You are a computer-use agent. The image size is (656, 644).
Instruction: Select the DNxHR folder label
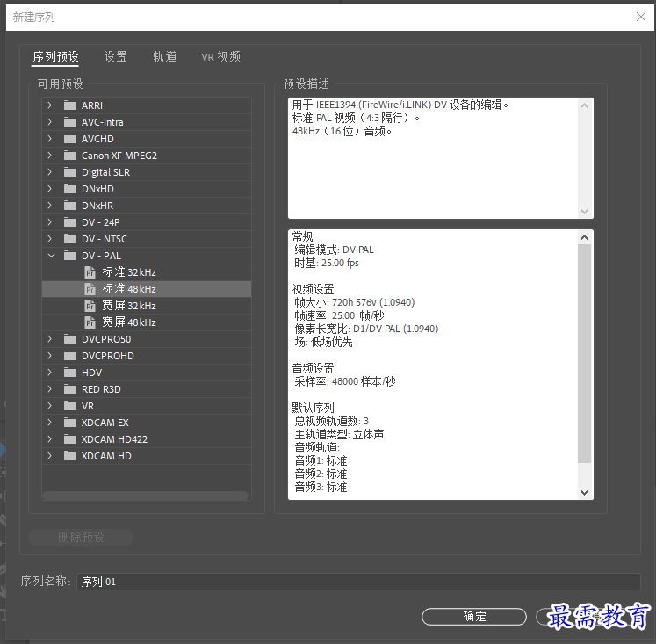97,206
